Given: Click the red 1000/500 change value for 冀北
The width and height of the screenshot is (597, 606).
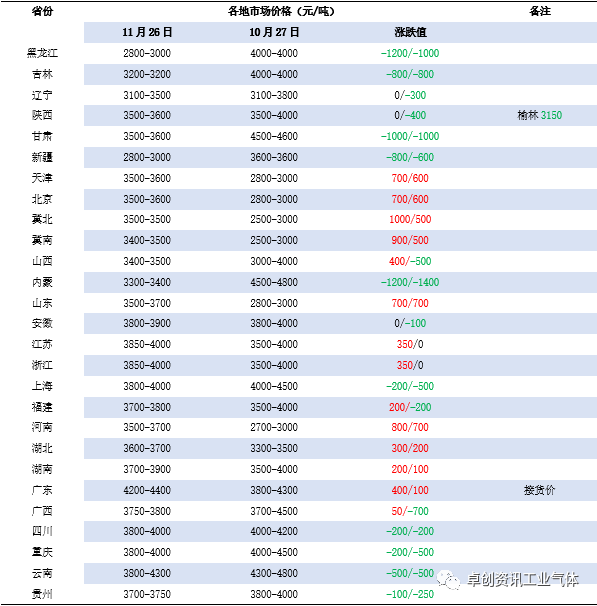Looking at the screenshot, I should point(410,219).
